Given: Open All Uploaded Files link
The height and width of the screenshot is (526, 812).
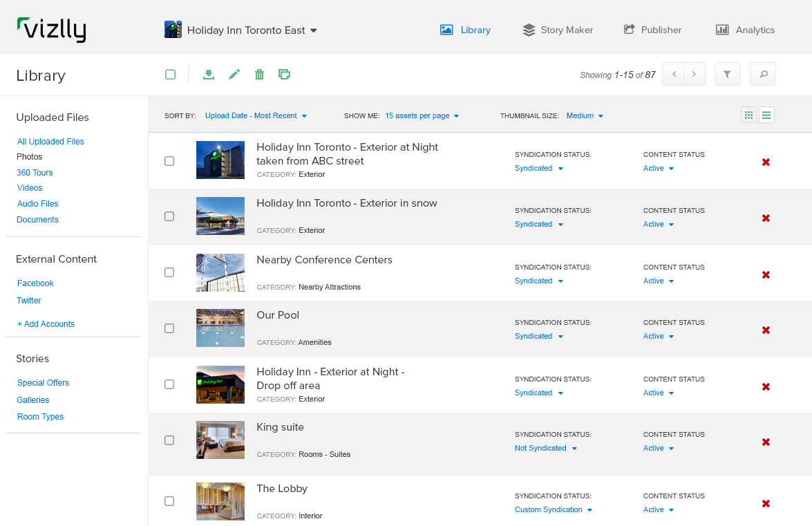Looking at the screenshot, I should pos(50,141).
